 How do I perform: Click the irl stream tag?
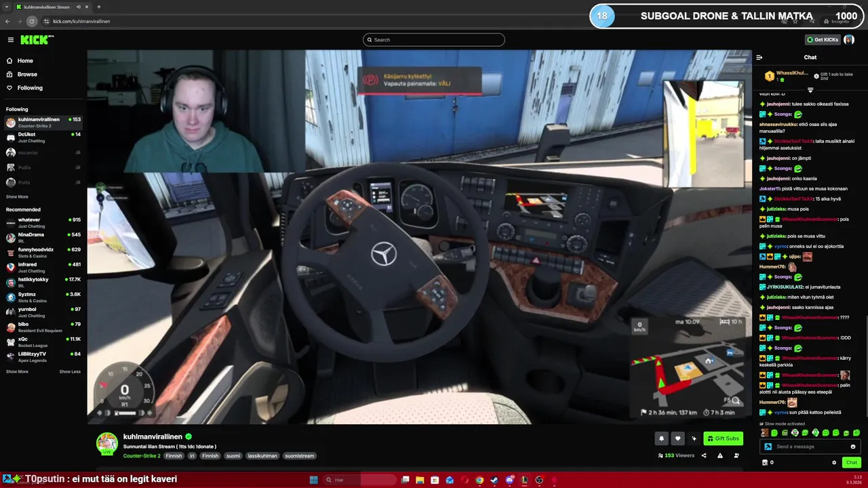[192, 456]
